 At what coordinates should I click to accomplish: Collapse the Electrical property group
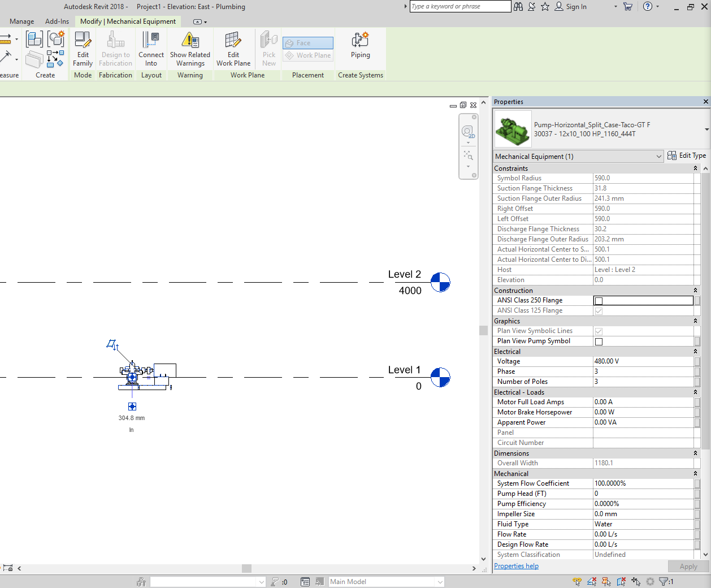pos(695,352)
